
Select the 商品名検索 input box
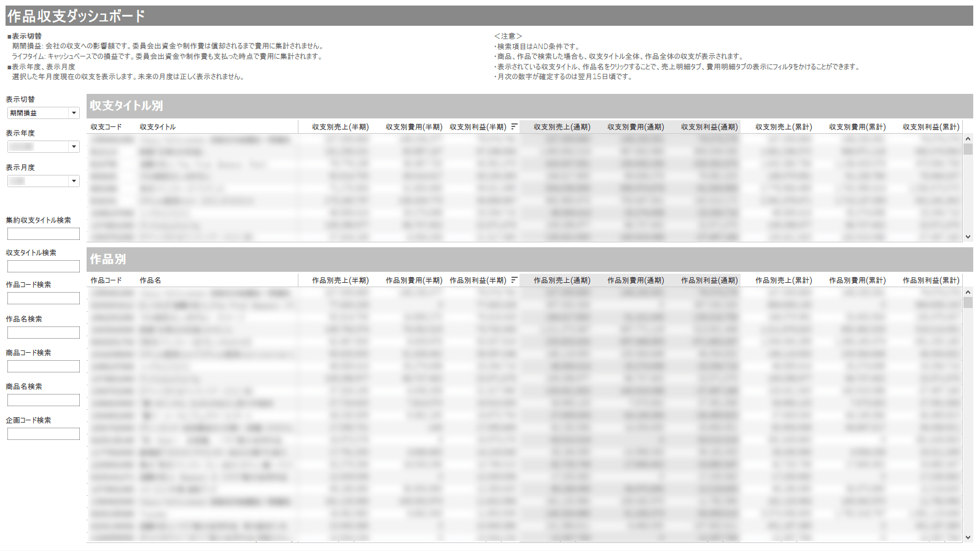click(x=44, y=400)
